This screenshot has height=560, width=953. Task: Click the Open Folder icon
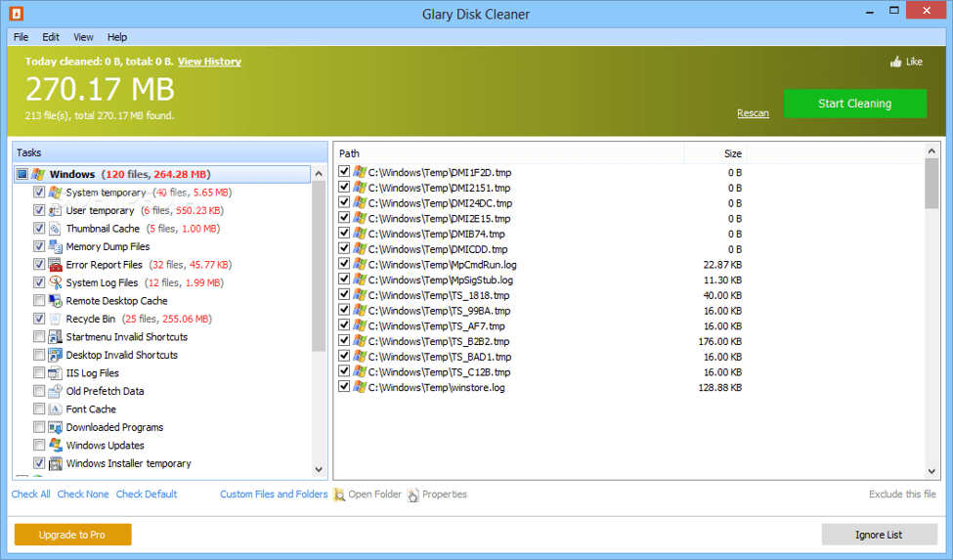[339, 495]
